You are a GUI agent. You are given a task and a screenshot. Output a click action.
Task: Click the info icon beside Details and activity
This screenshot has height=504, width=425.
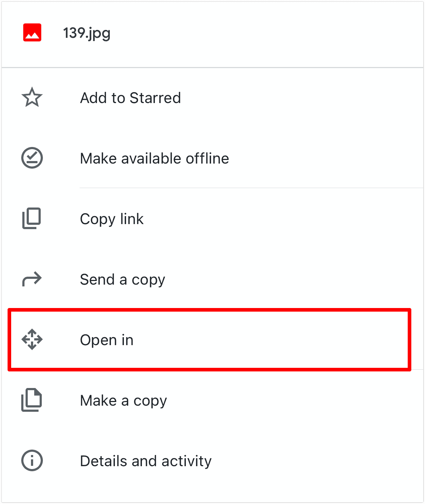pos(32,460)
